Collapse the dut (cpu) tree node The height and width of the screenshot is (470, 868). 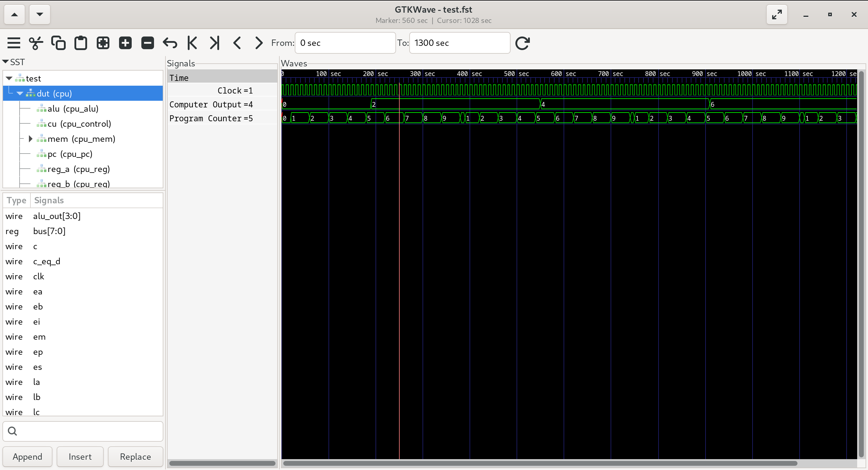click(x=20, y=94)
